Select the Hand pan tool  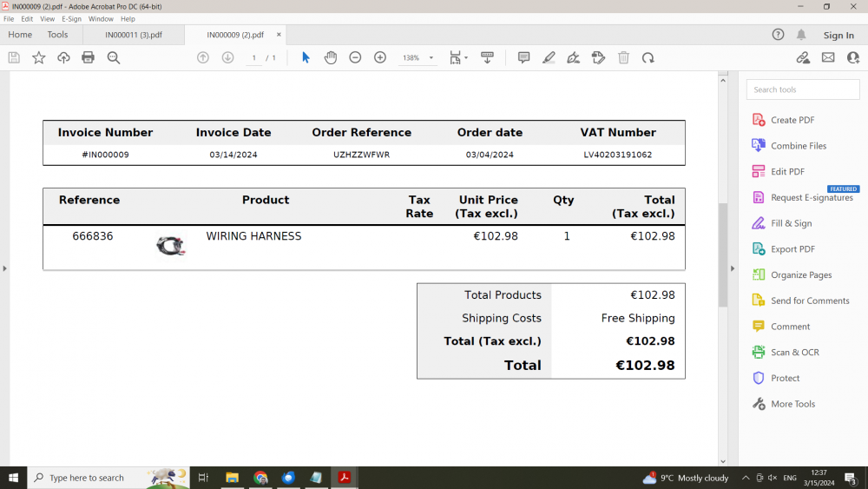coord(331,57)
